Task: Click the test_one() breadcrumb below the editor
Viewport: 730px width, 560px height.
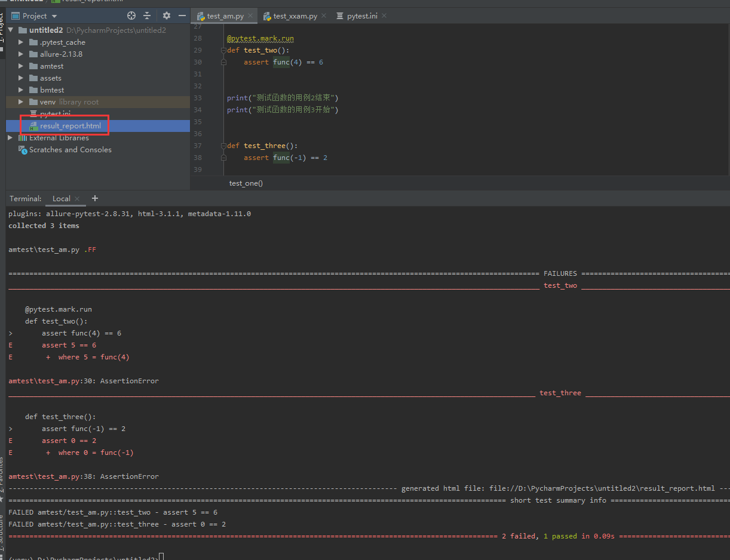Action: (246, 183)
